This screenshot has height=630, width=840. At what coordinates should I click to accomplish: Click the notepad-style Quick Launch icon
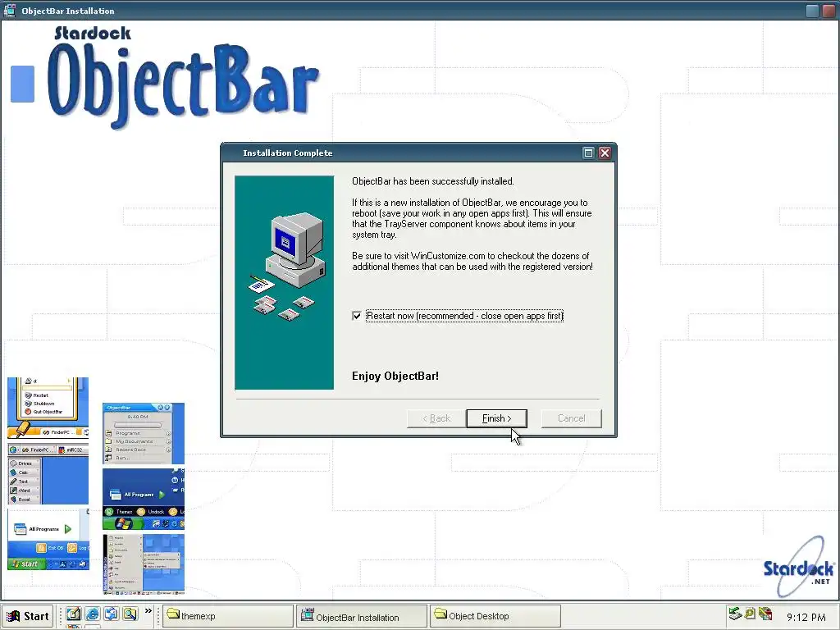pyautogui.click(x=73, y=614)
